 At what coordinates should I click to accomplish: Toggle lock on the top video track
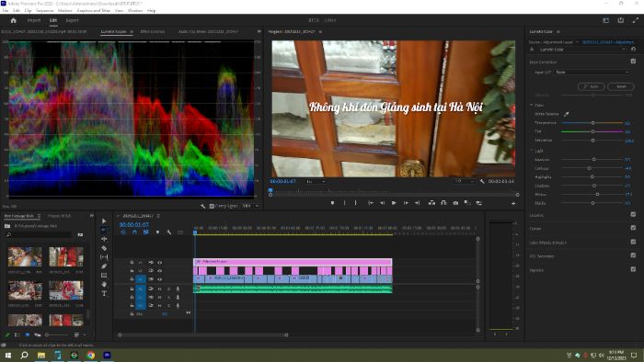132,263
